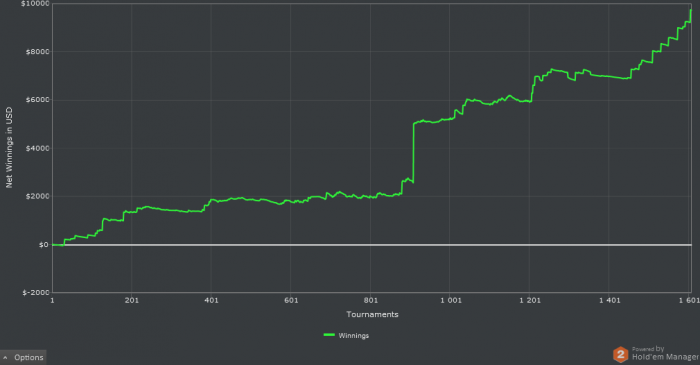Click the $6000 y-axis label
Viewport: 700px width, 365px height.
pos(38,100)
